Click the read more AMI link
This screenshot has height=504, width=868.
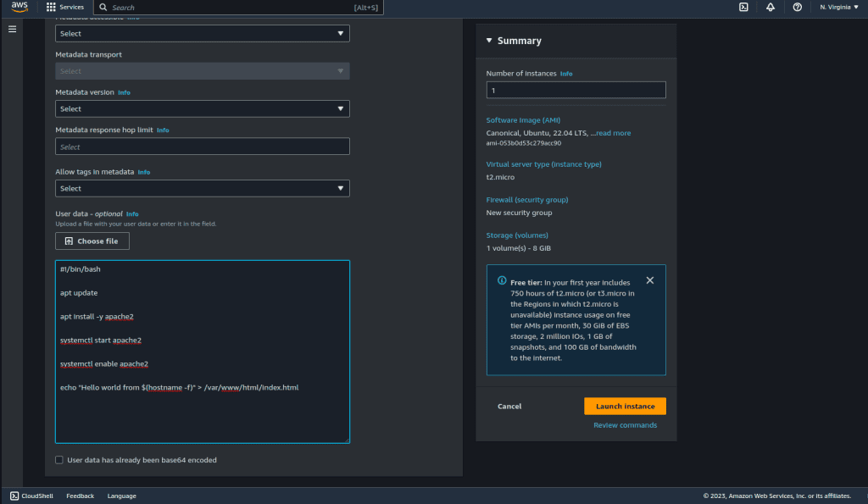pos(614,133)
